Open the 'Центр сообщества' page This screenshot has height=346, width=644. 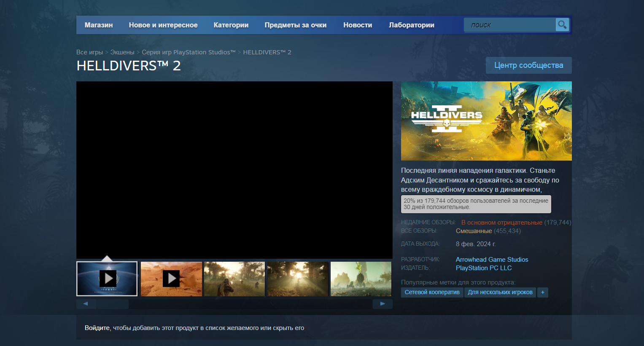pos(528,65)
